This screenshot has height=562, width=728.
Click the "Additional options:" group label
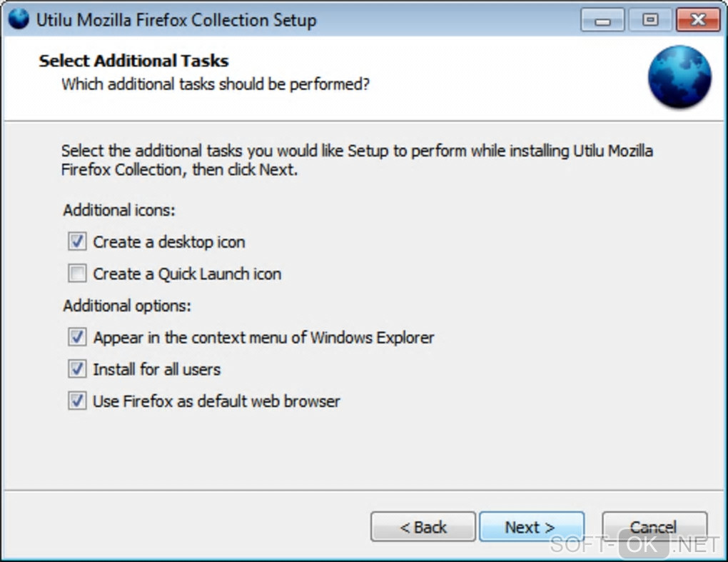tap(127, 306)
